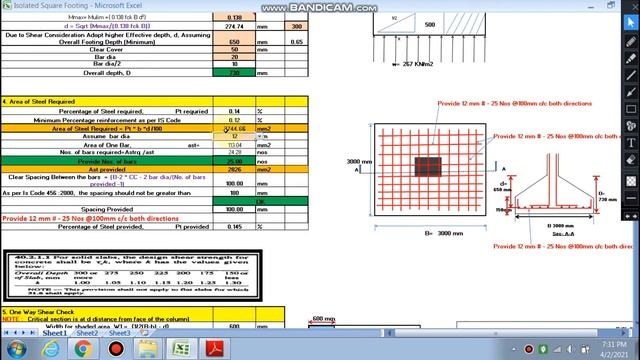Open the network signal tray icon

pos(557,349)
